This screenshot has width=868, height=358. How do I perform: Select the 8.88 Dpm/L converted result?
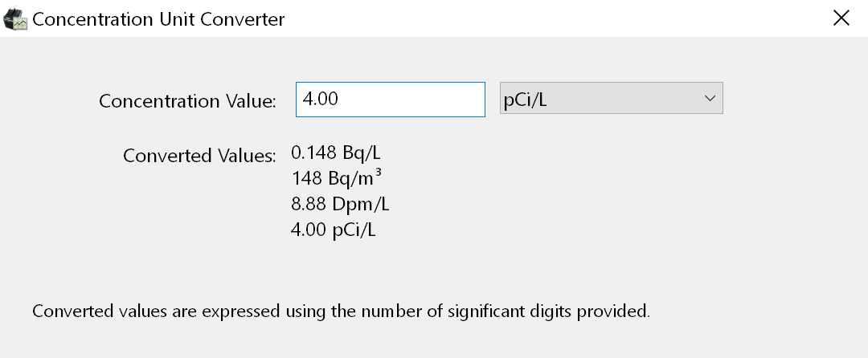click(x=340, y=204)
